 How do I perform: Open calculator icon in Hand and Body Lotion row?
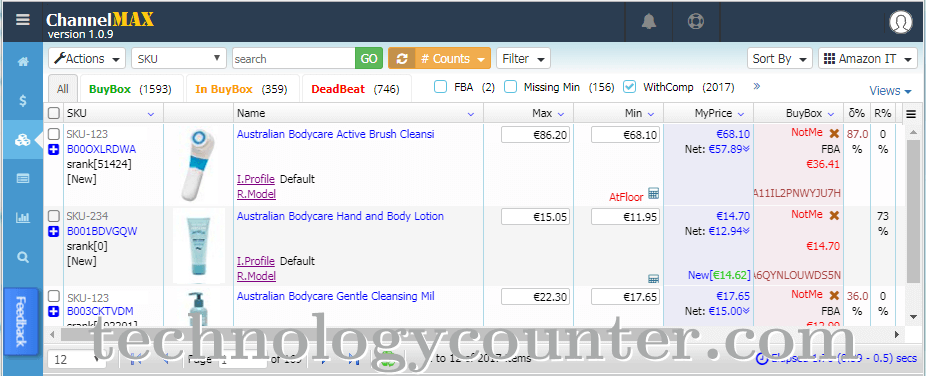click(653, 279)
